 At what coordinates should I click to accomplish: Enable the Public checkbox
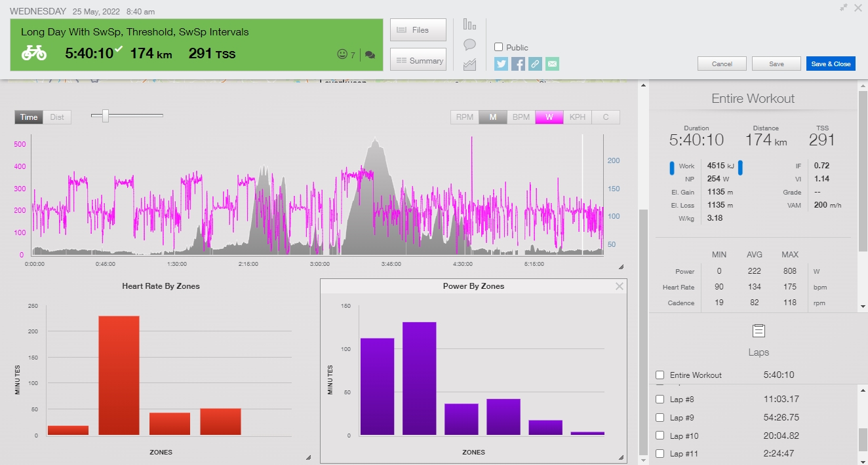pos(497,47)
